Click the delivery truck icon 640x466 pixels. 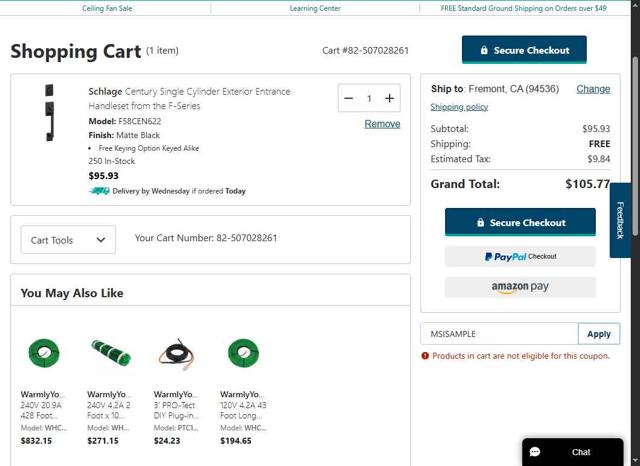tap(99, 191)
